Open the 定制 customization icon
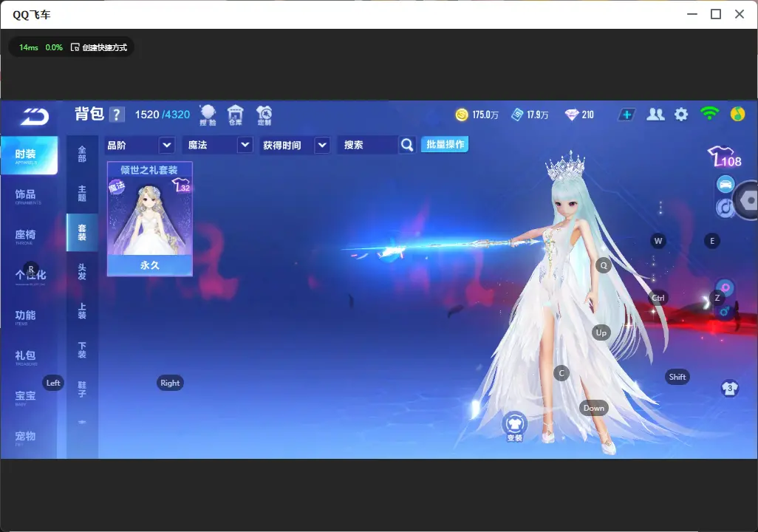The width and height of the screenshot is (758, 532). coord(264,115)
